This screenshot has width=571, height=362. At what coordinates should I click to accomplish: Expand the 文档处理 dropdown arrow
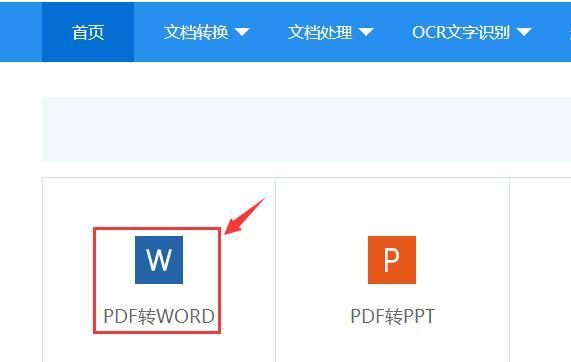366,32
